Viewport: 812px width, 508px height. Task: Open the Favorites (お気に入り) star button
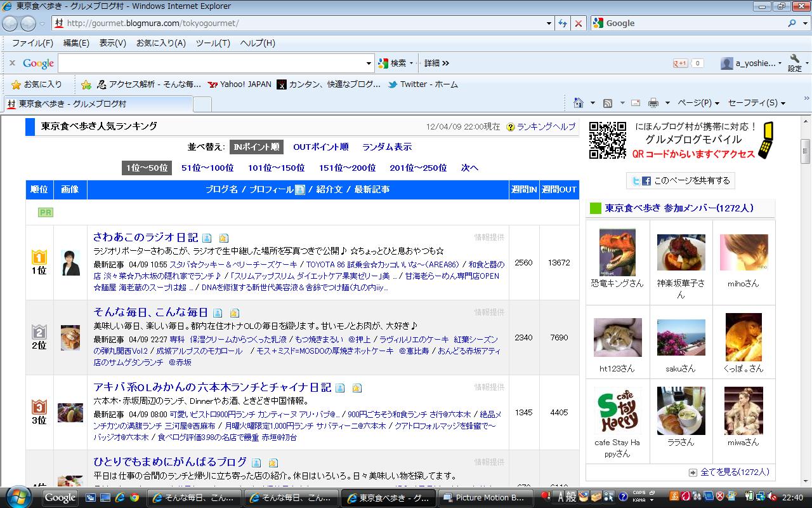(x=37, y=84)
